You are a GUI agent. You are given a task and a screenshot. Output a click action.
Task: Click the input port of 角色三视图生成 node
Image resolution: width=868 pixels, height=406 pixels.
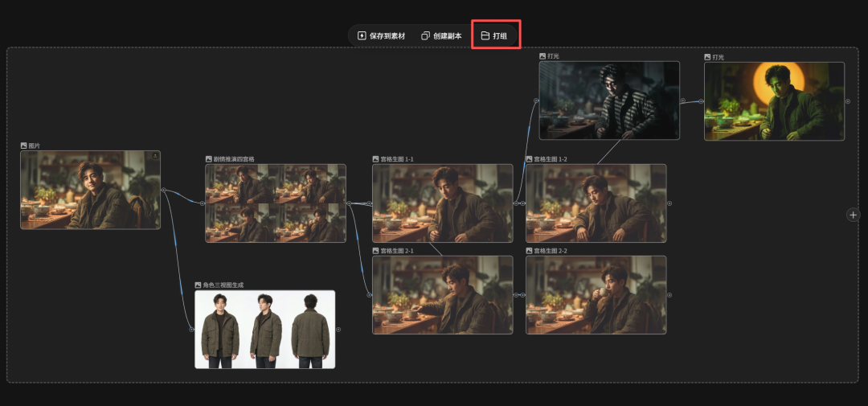tap(191, 330)
